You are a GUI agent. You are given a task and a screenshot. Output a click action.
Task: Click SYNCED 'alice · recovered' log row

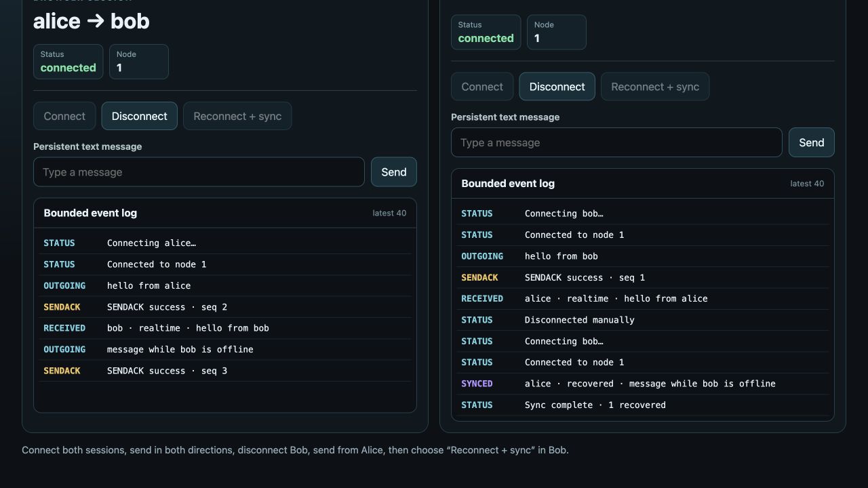(643, 384)
